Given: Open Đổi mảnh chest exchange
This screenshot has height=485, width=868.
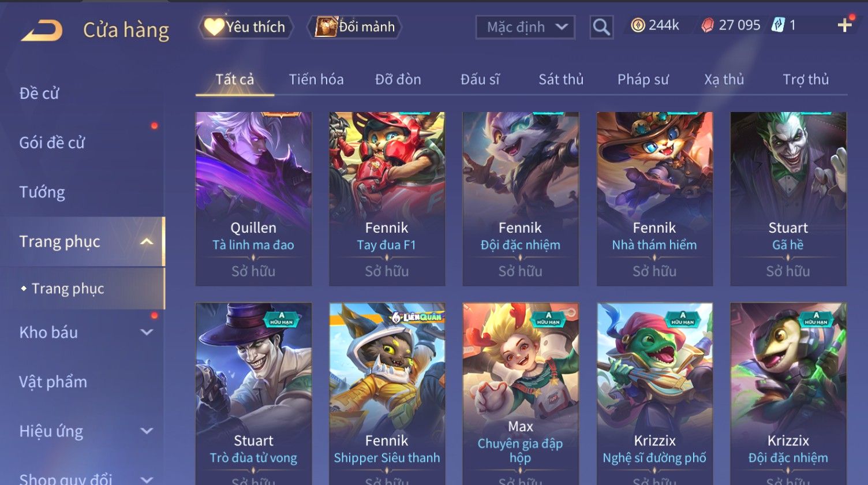Looking at the screenshot, I should [356, 27].
